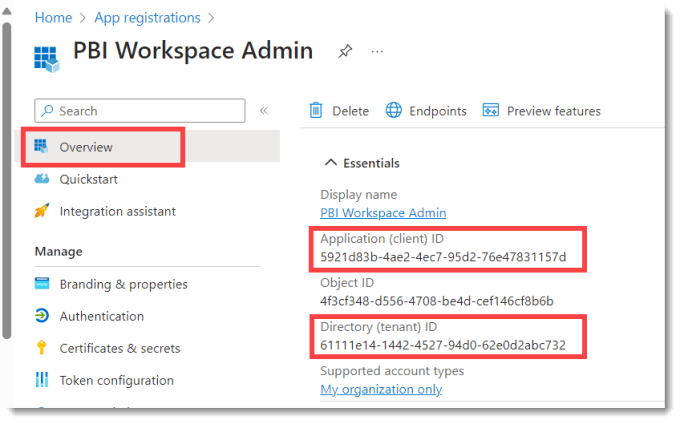Click the Object ID label

click(x=347, y=283)
